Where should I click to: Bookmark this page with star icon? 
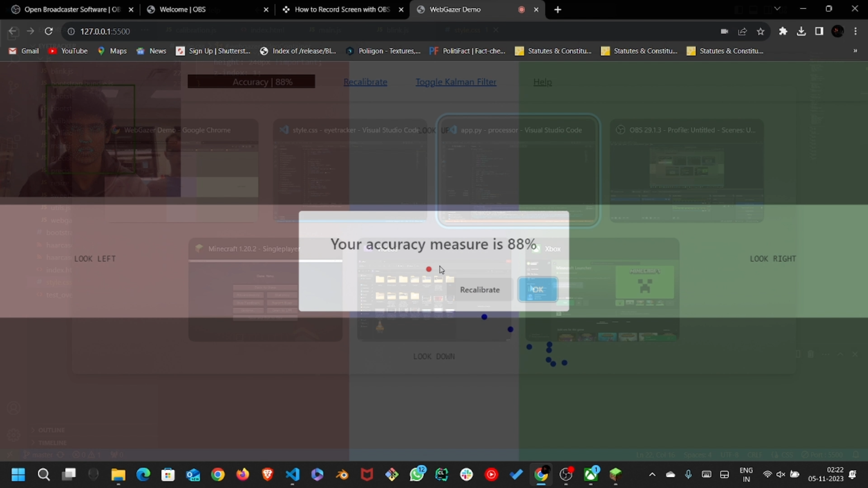click(760, 31)
